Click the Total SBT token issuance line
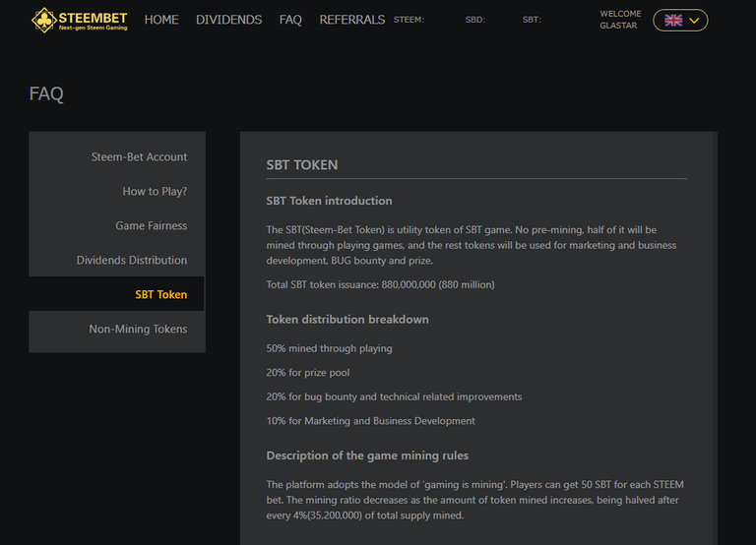This screenshot has width=756, height=545. pyautogui.click(x=380, y=284)
